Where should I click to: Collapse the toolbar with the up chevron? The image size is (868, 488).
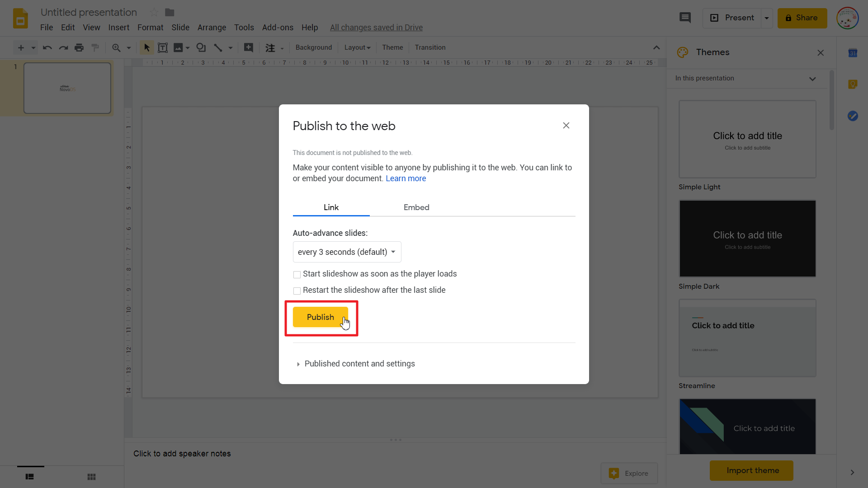tap(656, 47)
